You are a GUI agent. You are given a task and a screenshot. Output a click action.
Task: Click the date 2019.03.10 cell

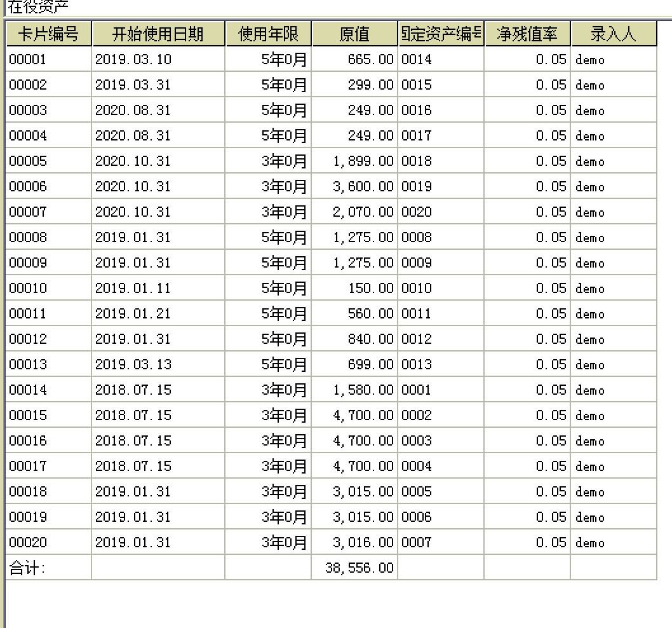(158, 59)
